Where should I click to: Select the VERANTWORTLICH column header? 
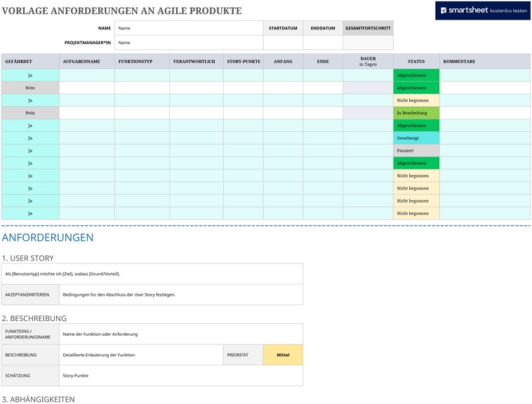point(197,62)
